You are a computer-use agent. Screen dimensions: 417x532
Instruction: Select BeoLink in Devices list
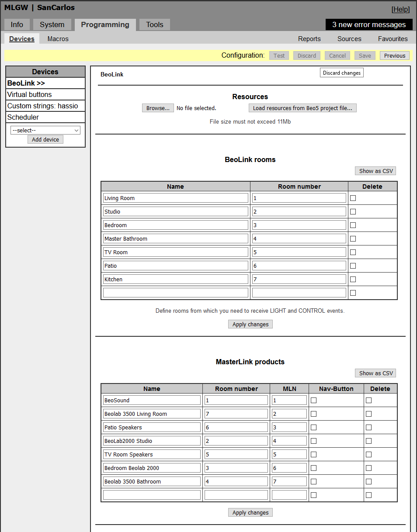45,83
